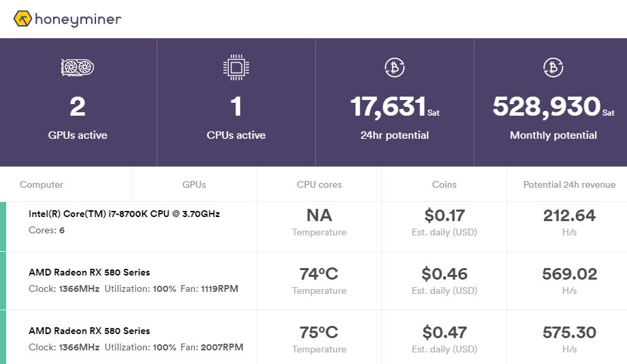Click the green status bar of the Intel CPU row
The image size is (627, 364).
3,227
